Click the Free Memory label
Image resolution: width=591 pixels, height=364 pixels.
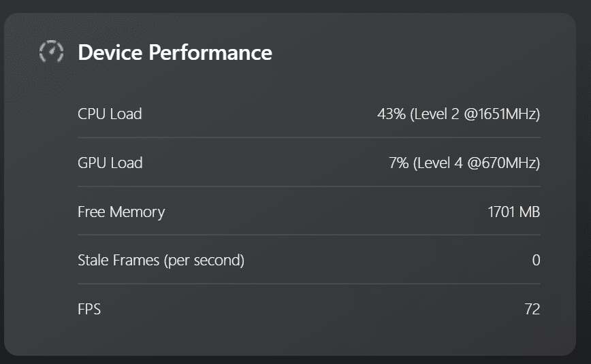(121, 212)
